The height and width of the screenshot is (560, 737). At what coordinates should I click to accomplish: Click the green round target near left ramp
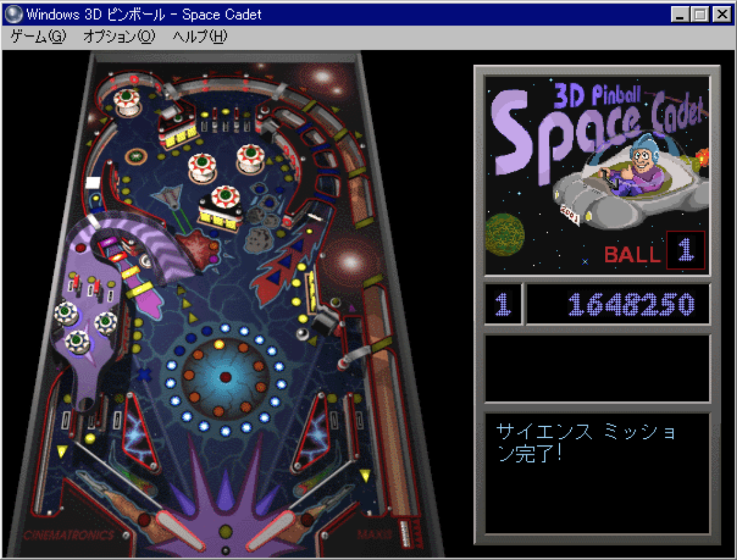point(137,157)
